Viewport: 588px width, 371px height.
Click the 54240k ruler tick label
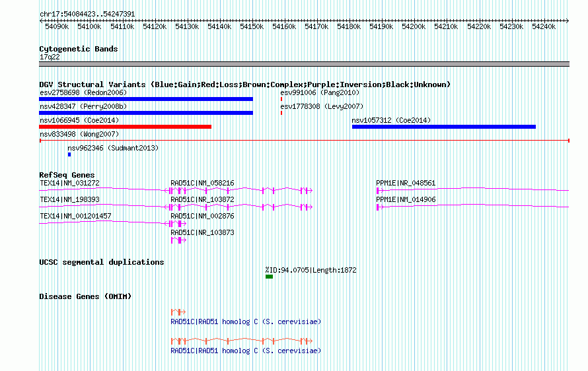pyautogui.click(x=544, y=26)
